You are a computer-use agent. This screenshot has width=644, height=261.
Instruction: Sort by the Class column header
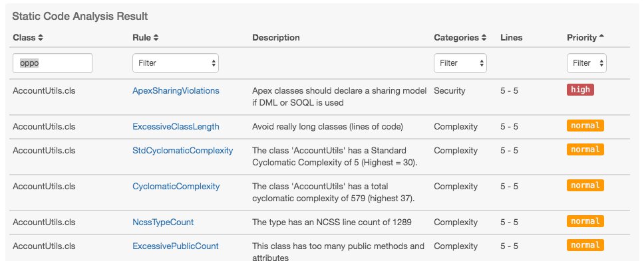click(x=28, y=38)
